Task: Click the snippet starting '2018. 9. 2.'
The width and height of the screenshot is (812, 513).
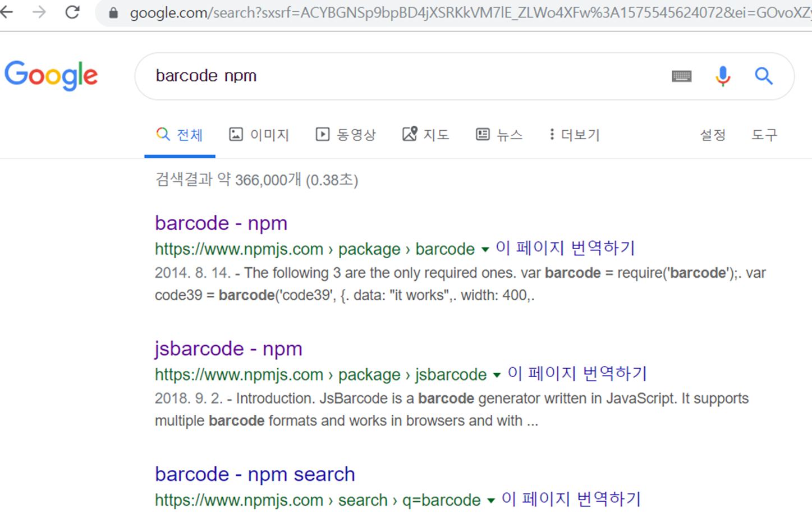Action: (x=452, y=410)
